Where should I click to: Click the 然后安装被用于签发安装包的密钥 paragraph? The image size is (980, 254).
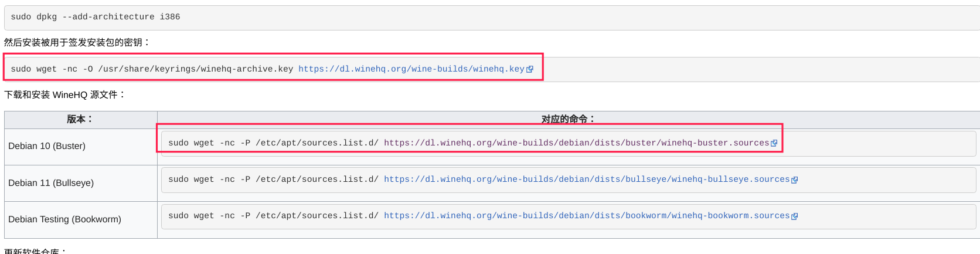pos(77,42)
